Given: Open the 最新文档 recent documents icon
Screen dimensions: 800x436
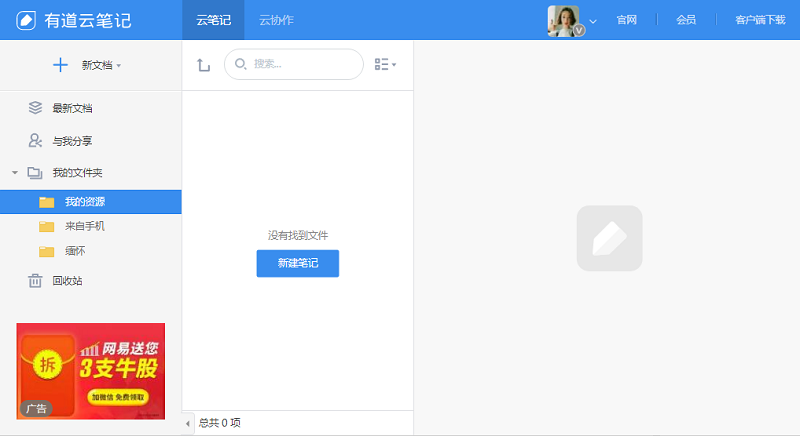Looking at the screenshot, I should (x=36, y=108).
